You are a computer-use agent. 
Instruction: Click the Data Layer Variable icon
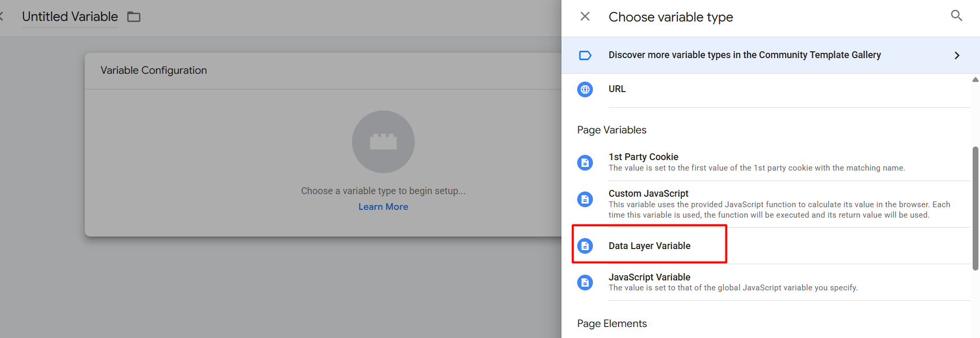coord(585,246)
